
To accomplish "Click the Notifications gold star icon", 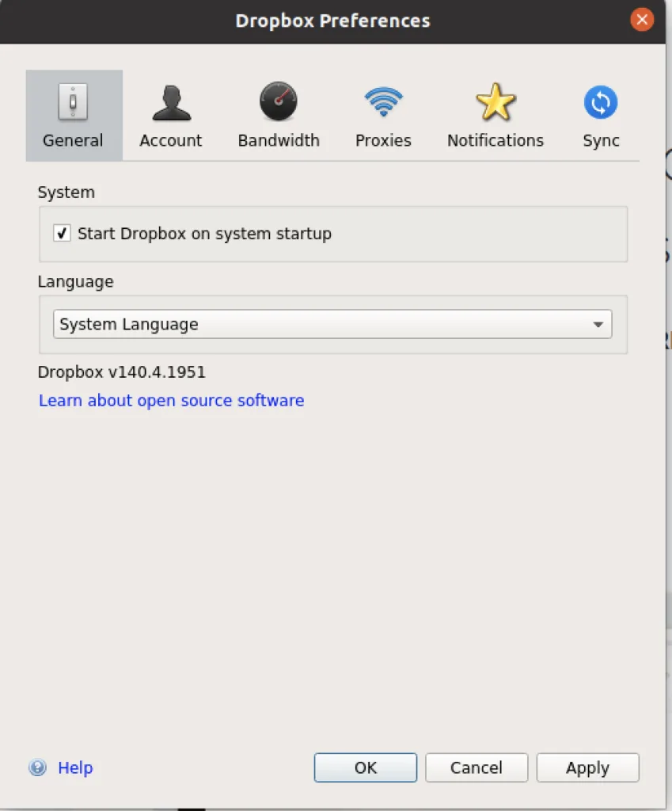I will pos(495,103).
